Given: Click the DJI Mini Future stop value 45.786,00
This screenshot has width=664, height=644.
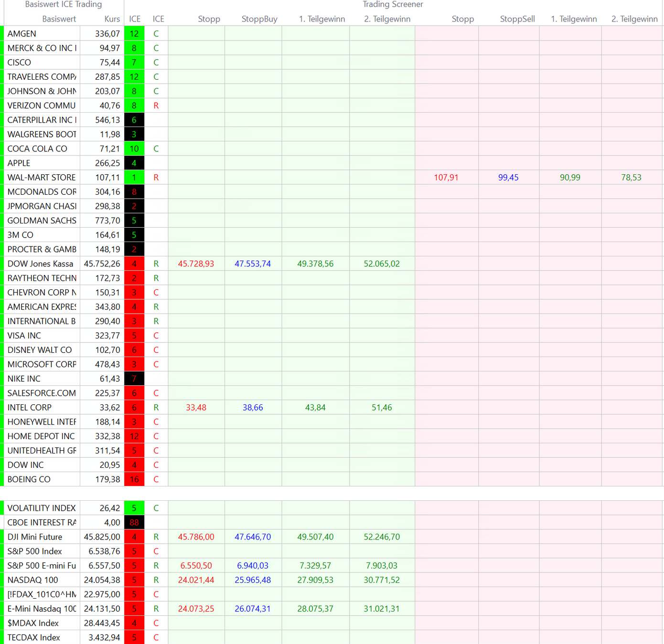Looking at the screenshot, I should click(196, 537).
